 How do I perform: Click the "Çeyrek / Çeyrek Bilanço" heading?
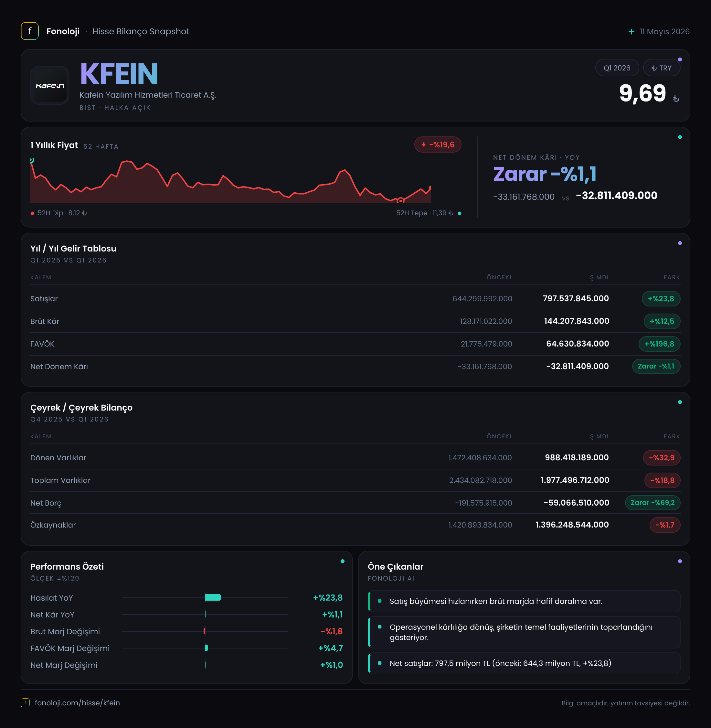click(x=81, y=408)
